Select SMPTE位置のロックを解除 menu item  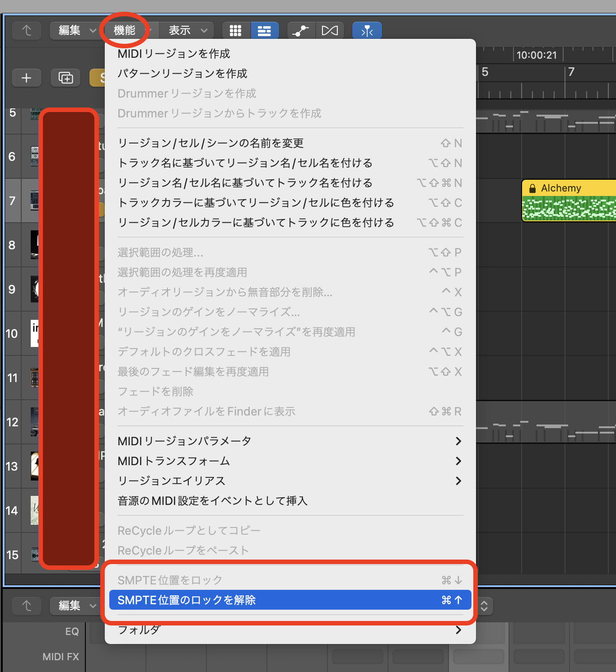(290, 600)
